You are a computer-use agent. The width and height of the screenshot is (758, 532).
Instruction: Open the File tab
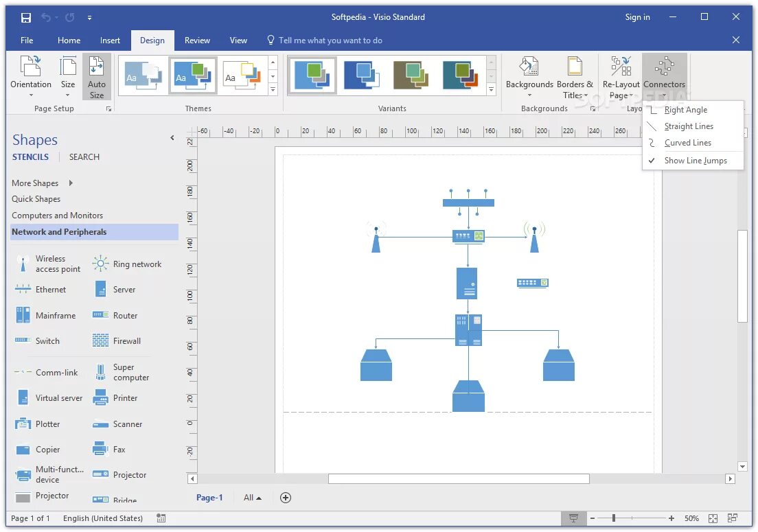point(27,41)
